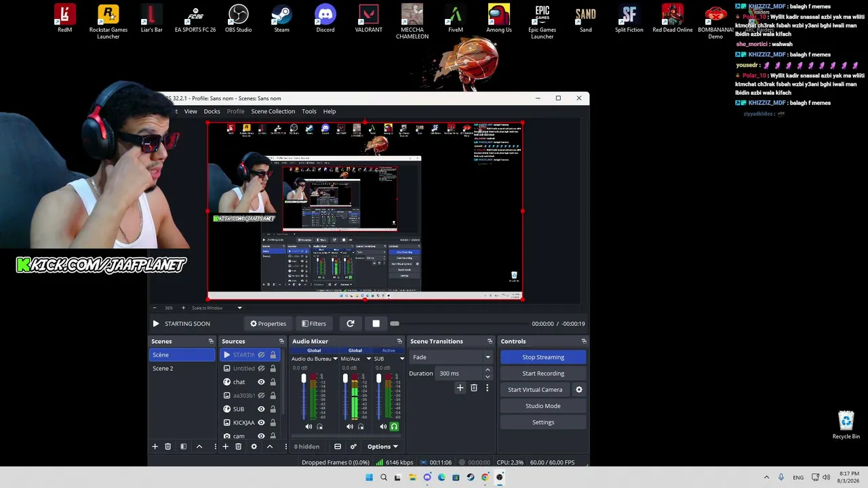Start the Virtual Camera
The width and height of the screenshot is (868, 488).
click(x=535, y=390)
